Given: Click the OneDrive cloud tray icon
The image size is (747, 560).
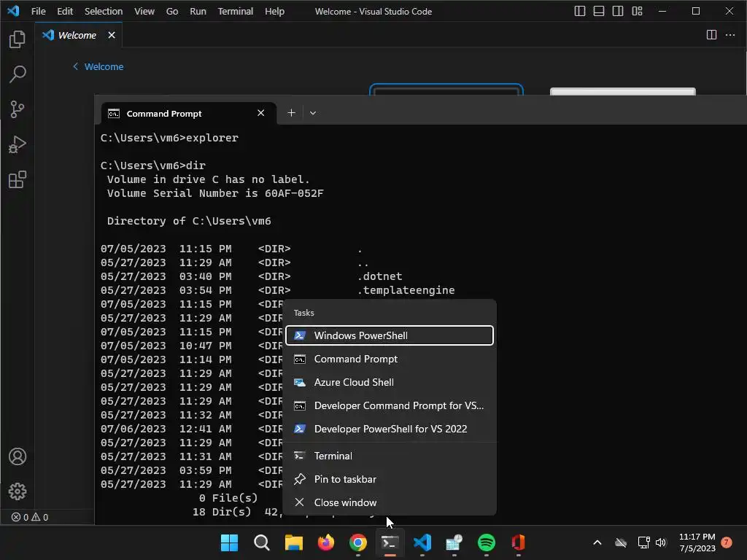Looking at the screenshot, I should (x=621, y=542).
